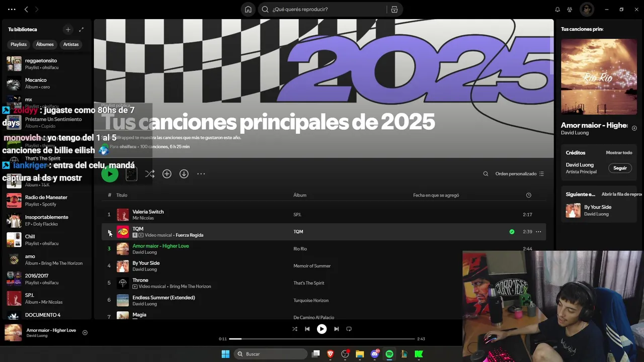Open Radio de Maneater playlist
Screen dimensions: 644x362
point(48,201)
